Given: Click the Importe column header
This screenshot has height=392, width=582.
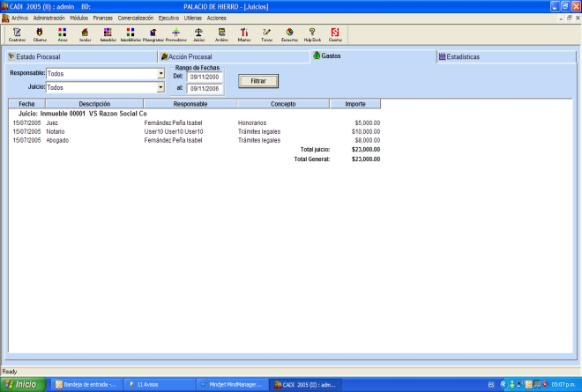Looking at the screenshot, I should tap(354, 104).
